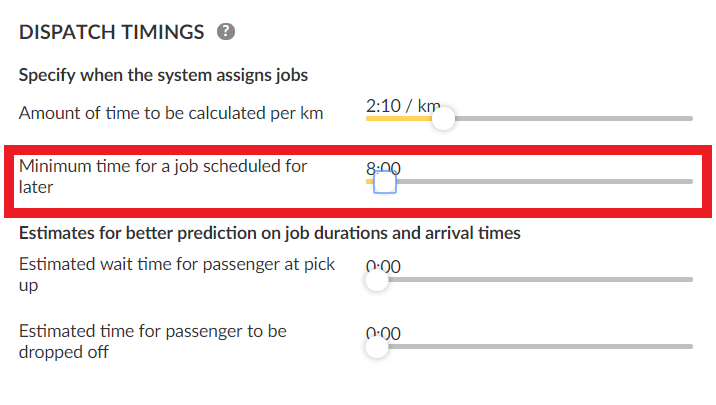Click the "8:00" minimum time value
Image resolution: width=716 pixels, height=405 pixels.
tap(383, 168)
